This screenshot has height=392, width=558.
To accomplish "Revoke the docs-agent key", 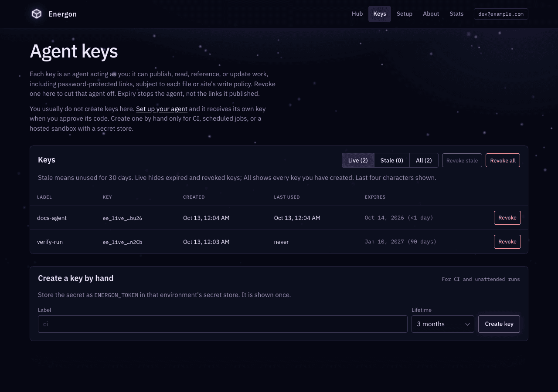I will [x=507, y=218].
